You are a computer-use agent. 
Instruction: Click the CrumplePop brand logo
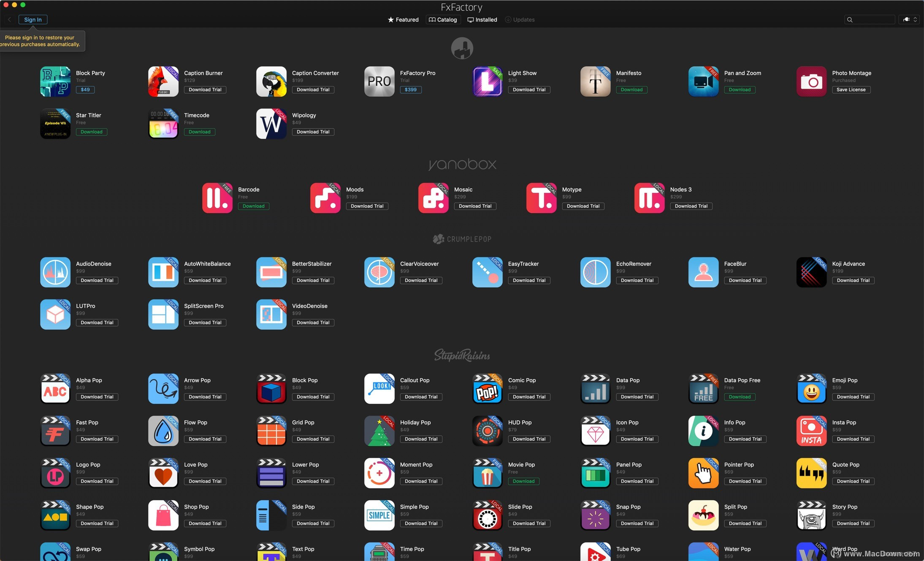click(462, 239)
